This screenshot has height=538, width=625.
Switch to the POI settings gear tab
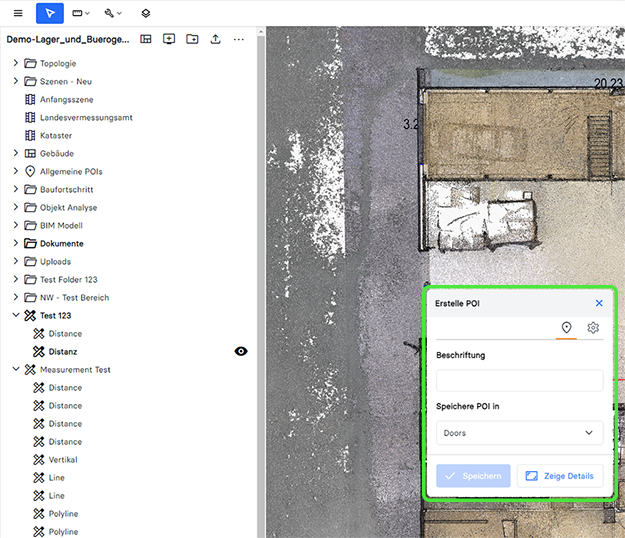pos(593,328)
